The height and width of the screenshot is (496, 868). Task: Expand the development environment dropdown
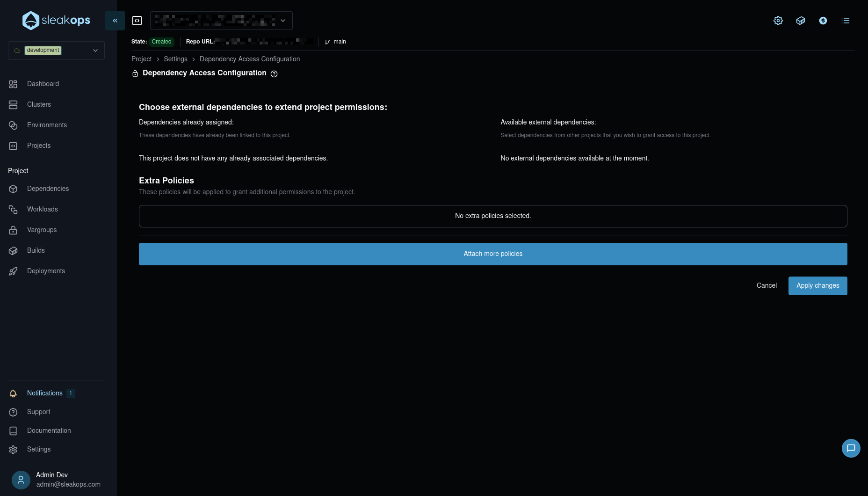tap(56, 51)
